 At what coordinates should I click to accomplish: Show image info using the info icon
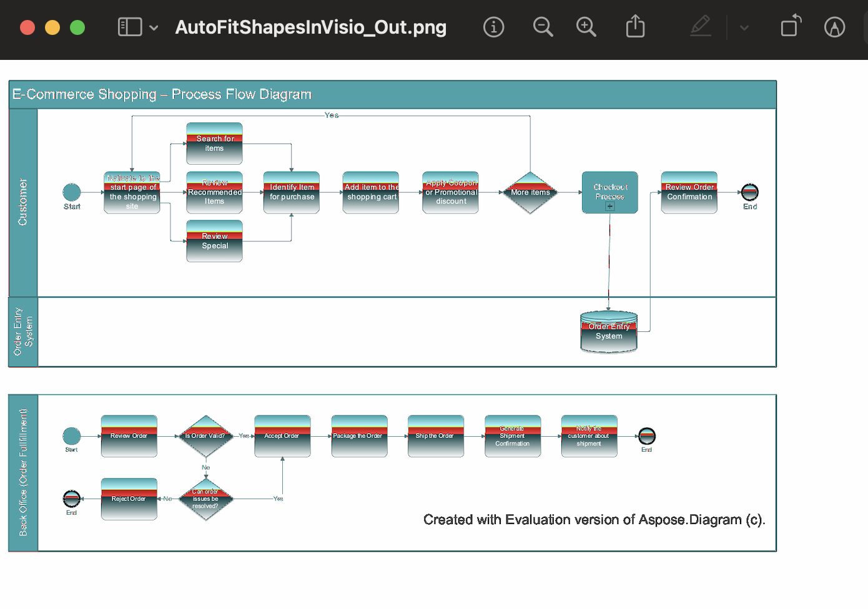(x=493, y=27)
